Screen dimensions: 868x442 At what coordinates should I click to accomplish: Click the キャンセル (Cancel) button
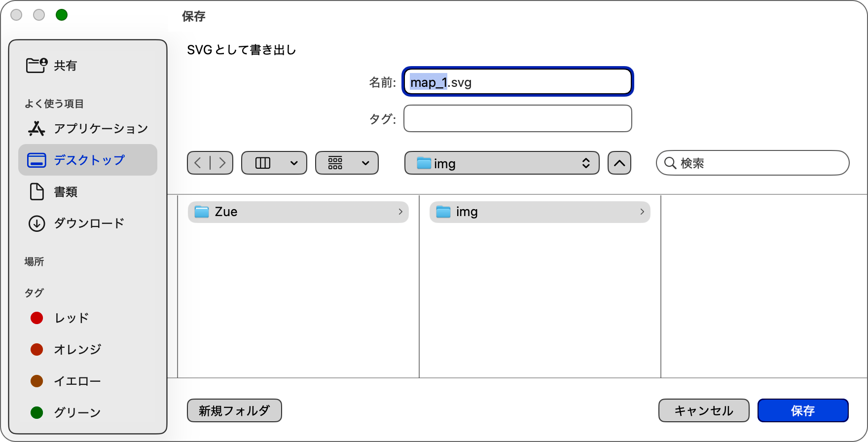704,410
